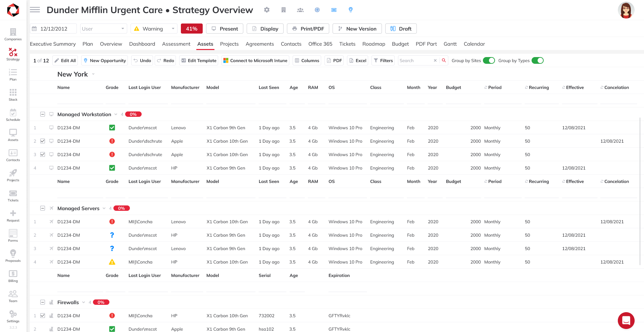Click the red search magnifier icon

444,60
